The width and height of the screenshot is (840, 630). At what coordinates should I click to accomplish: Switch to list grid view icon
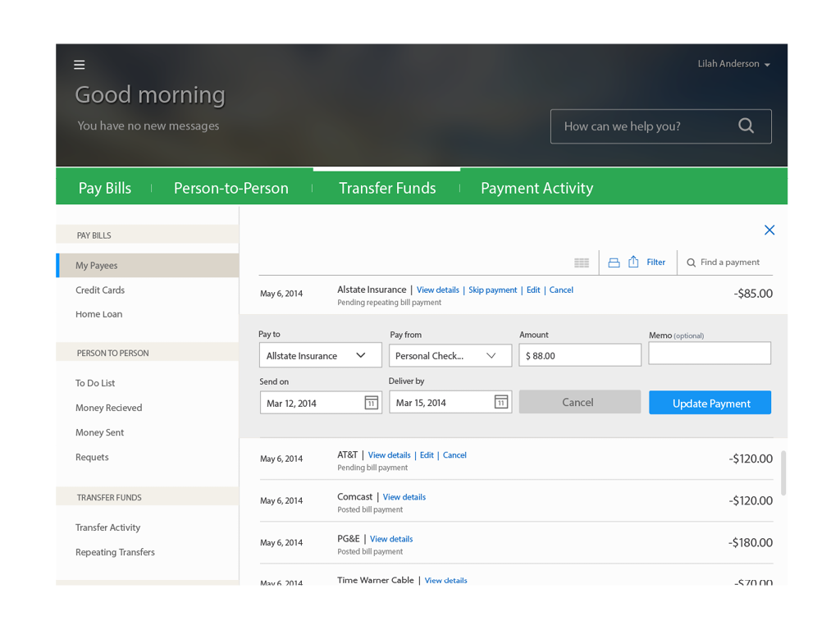pyautogui.click(x=582, y=262)
